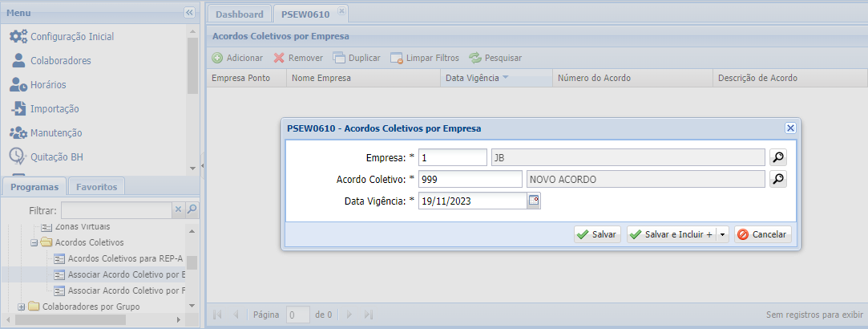The image size is (868, 329).
Task: Click Menu list scroll down arrow
Action: click(192, 168)
